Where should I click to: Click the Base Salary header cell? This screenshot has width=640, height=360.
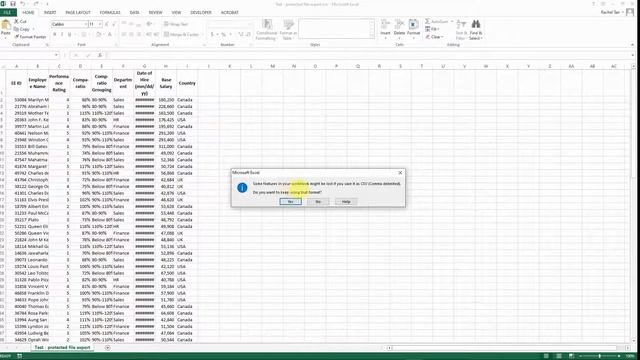coord(166,83)
